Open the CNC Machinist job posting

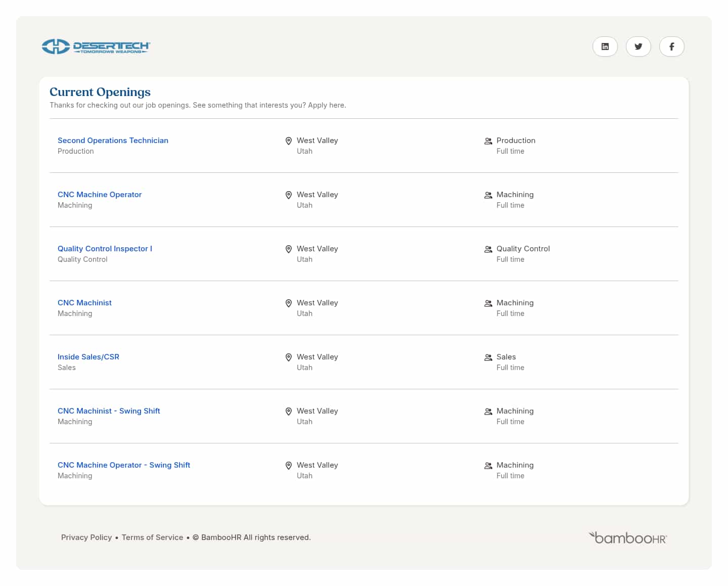(x=84, y=303)
